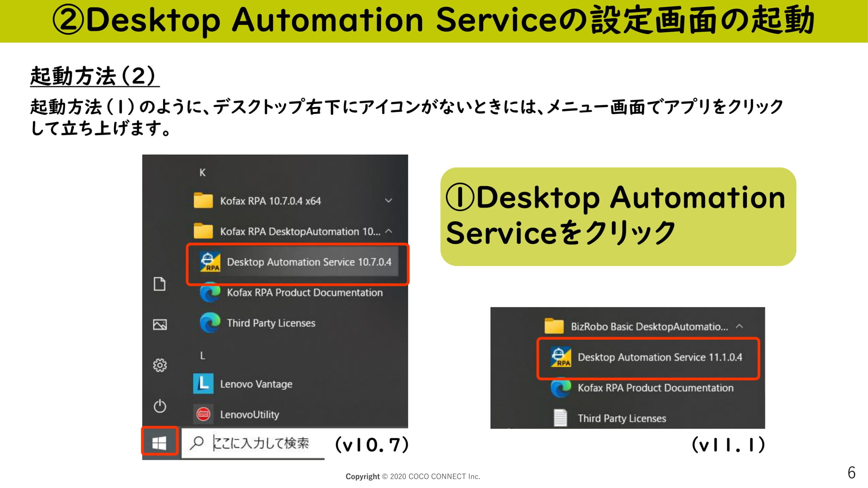
Task: Click document icon beside Third Party Licenses (v11.1)
Action: tap(560, 418)
